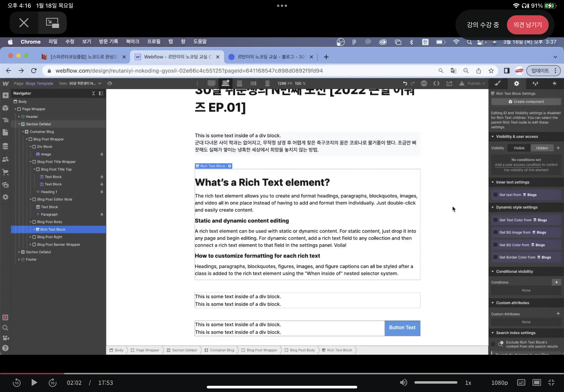
Task: Collapse the Custom attributes section
Action: (493, 303)
